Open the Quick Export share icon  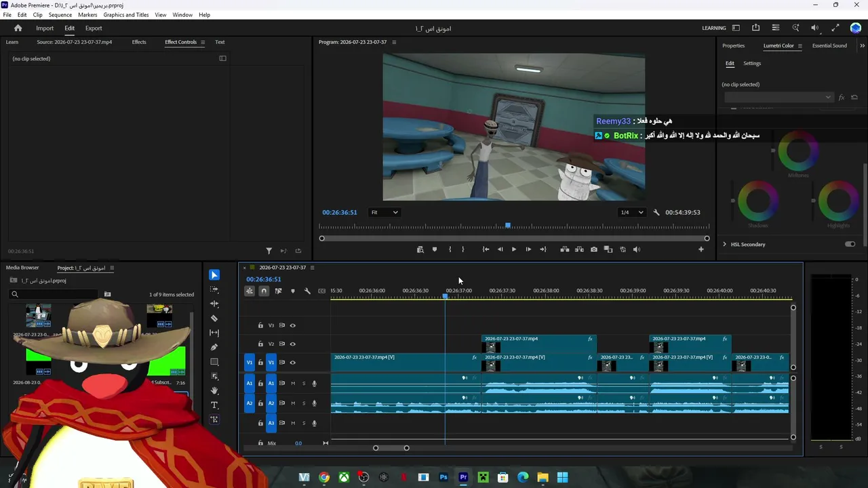click(x=755, y=28)
